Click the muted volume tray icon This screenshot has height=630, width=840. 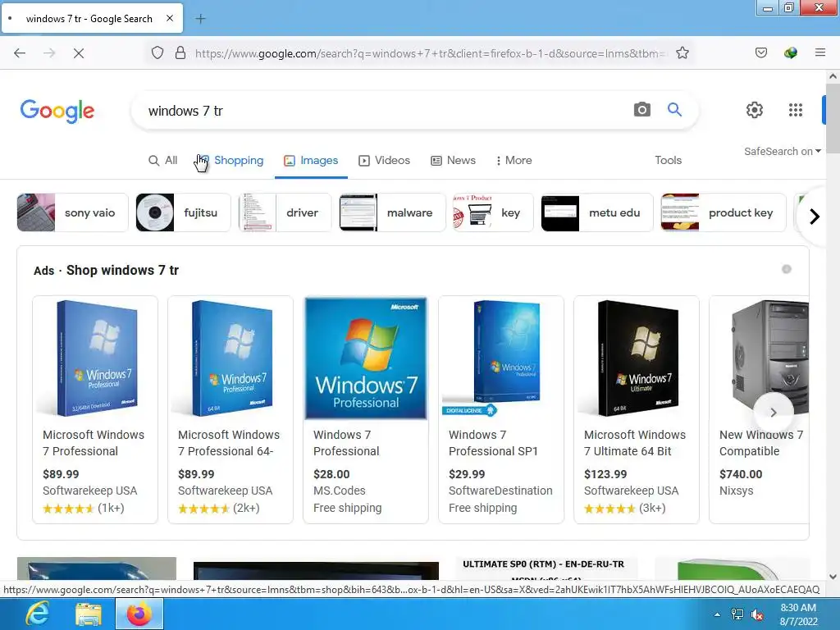pos(757,614)
